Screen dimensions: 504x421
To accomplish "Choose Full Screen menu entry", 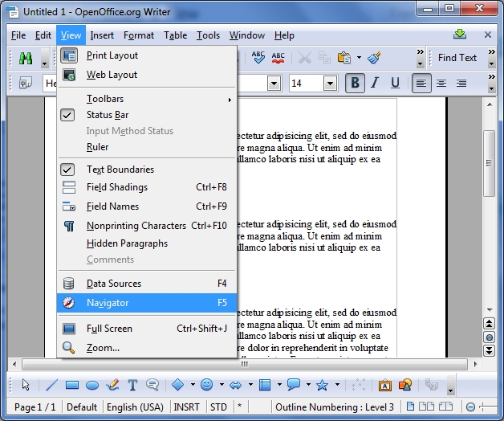I will coord(147,329).
